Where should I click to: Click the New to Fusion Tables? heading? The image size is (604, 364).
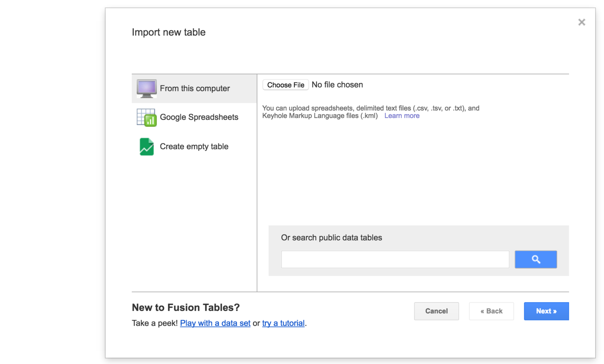186,307
